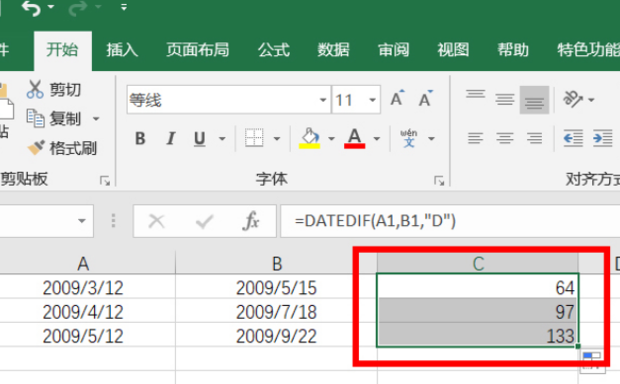620x384 pixels.
Task: Expand the phonetic guide dropdown arrow
Action: coord(431,139)
